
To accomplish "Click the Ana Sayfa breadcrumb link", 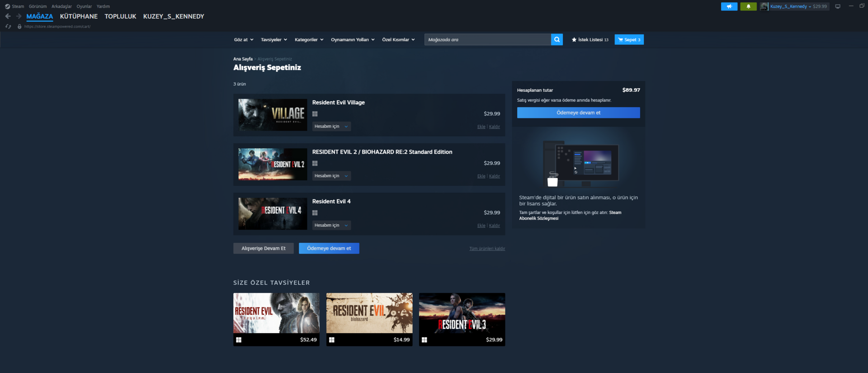I will [x=243, y=59].
